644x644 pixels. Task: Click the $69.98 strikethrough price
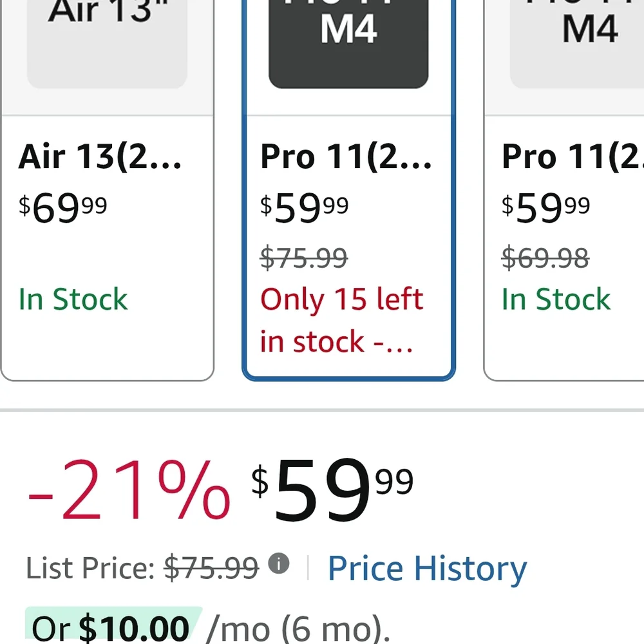pyautogui.click(x=545, y=258)
